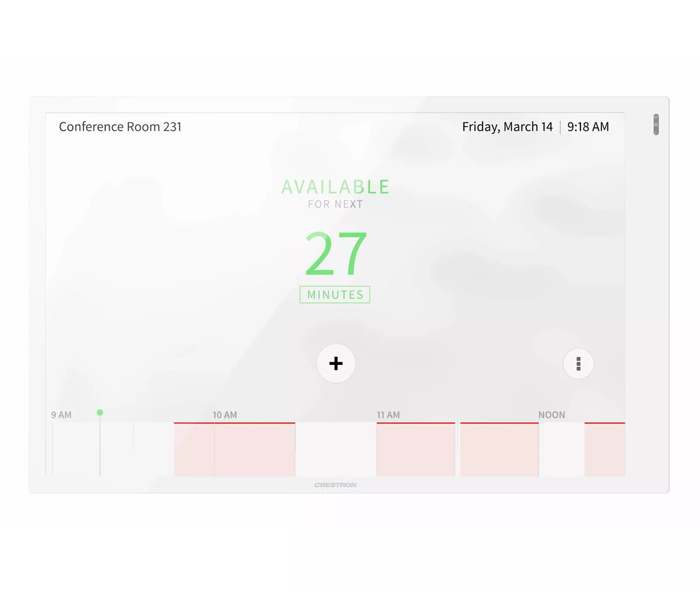Click the '9 AM' timeline label
This screenshot has width=700, height=592.
click(x=61, y=415)
